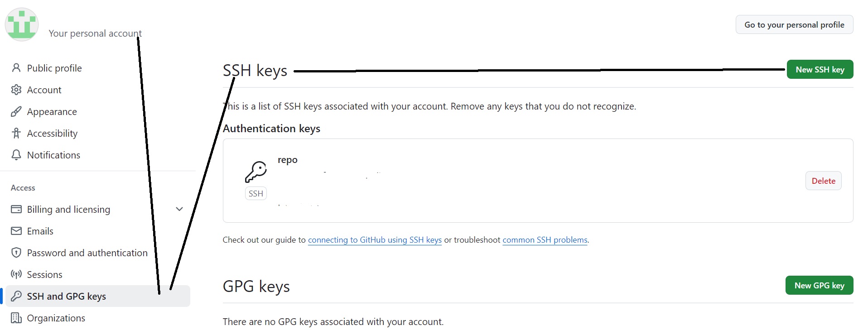Click the Account gear icon
This screenshot has height=330, width=868.
pyautogui.click(x=16, y=90)
